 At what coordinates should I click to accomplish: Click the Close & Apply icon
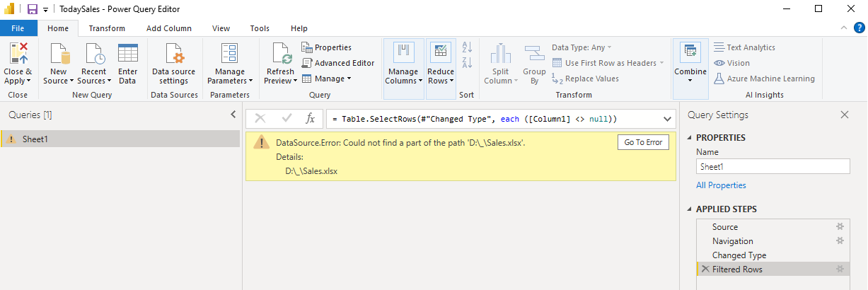tap(18, 54)
